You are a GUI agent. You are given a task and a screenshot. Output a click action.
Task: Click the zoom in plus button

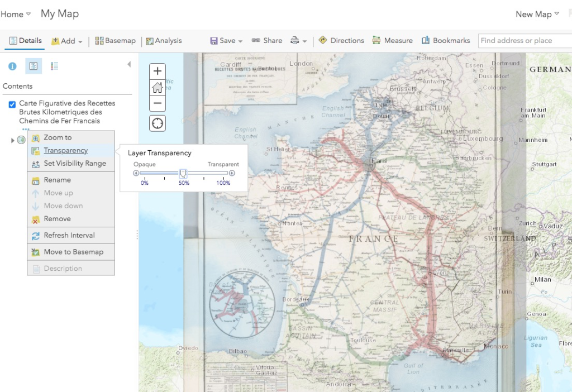pyautogui.click(x=158, y=71)
